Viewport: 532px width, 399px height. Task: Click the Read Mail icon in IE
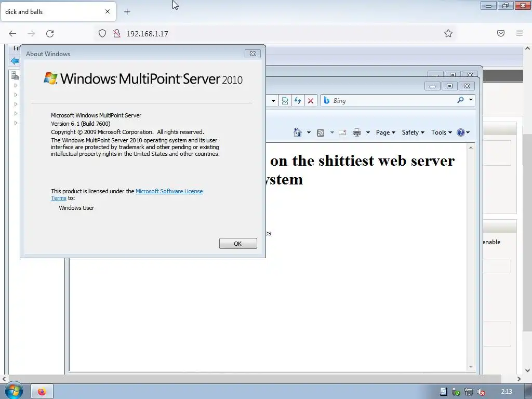point(342,132)
